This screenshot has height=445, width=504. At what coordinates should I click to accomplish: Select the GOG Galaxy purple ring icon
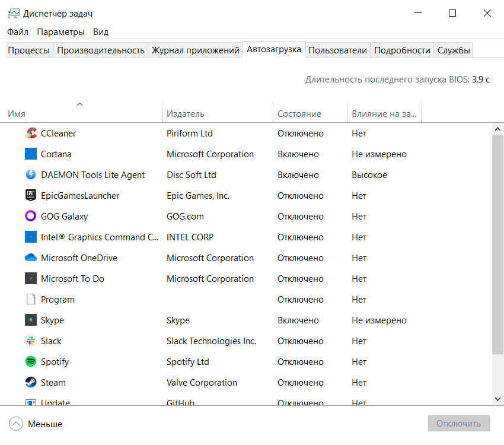31,217
